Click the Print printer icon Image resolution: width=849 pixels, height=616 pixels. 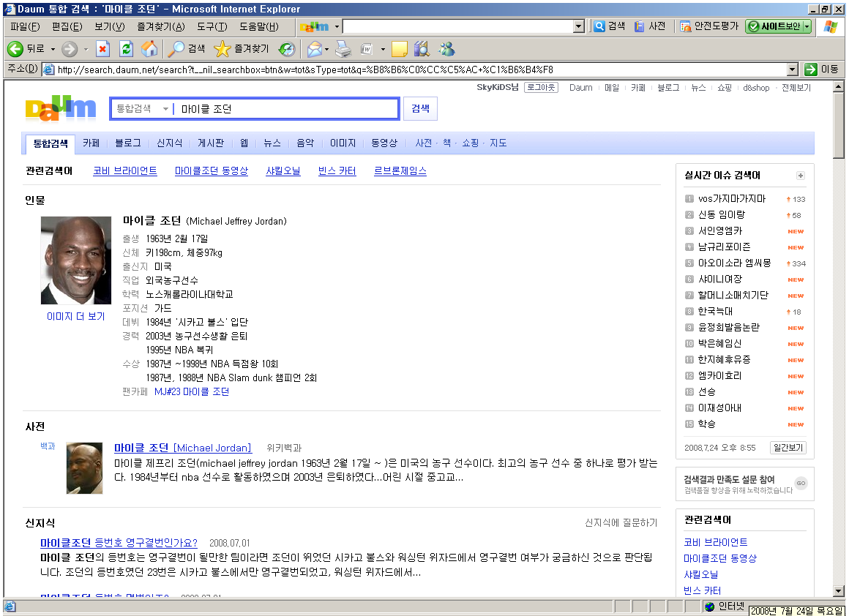click(343, 49)
